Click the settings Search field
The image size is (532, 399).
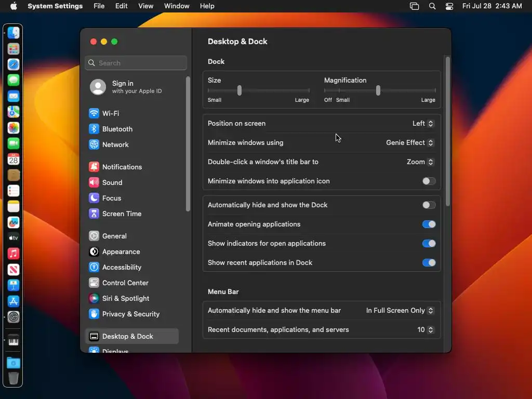tap(136, 63)
